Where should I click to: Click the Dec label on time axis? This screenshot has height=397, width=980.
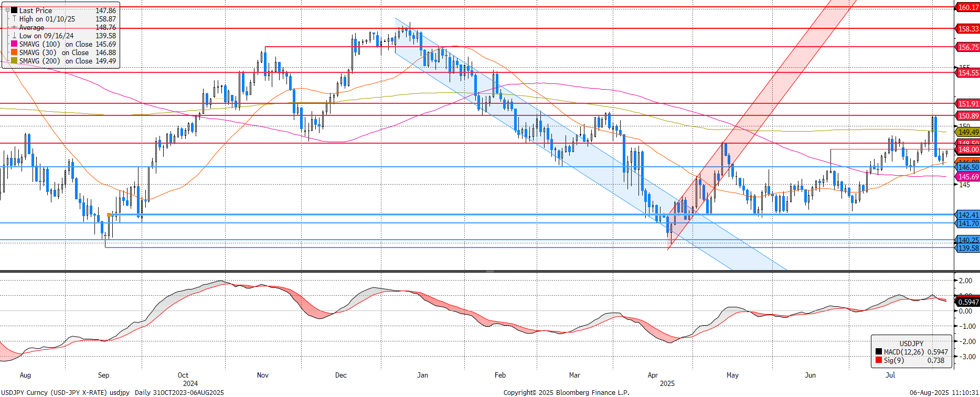pyautogui.click(x=341, y=375)
